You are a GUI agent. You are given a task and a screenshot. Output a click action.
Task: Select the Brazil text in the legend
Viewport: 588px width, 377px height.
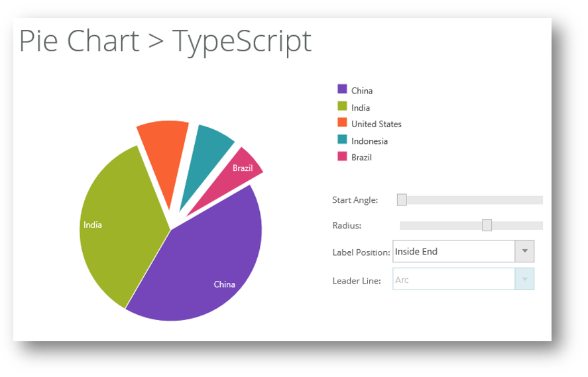(361, 158)
